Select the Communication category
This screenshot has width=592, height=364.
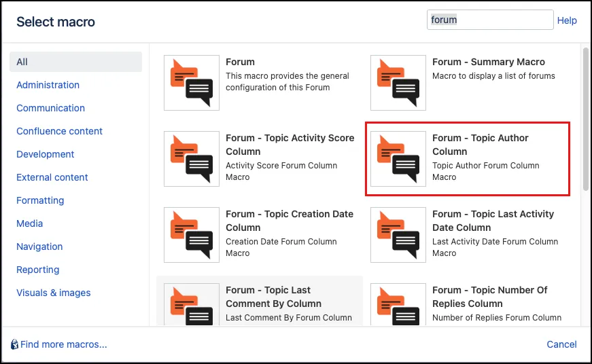coord(50,108)
